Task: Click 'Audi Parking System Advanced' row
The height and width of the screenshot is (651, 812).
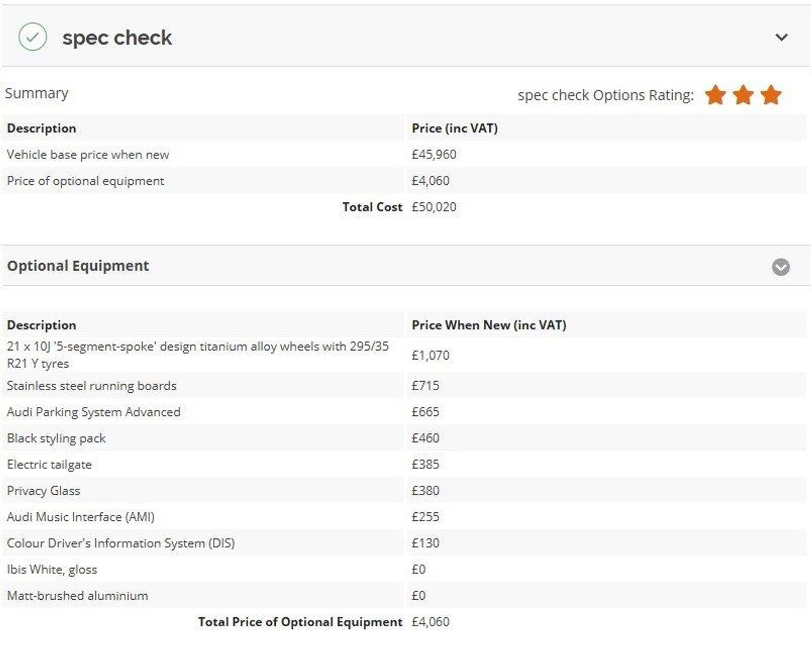Action: point(404,412)
